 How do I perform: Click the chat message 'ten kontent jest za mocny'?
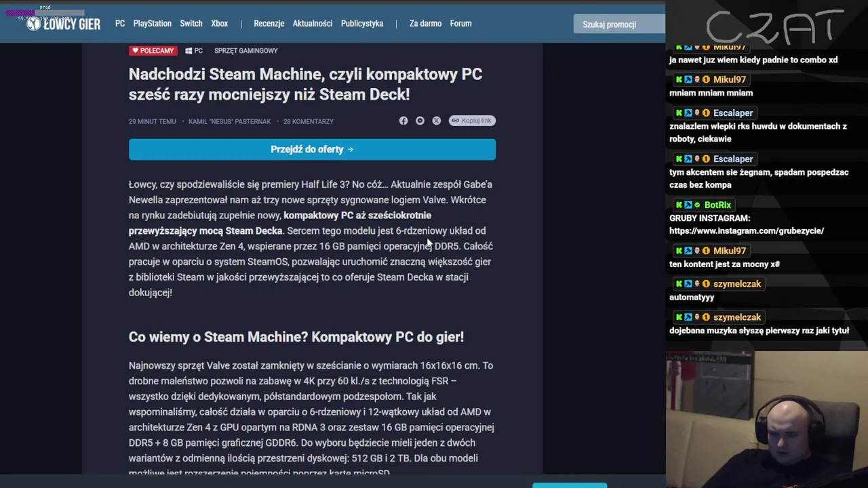(x=724, y=264)
